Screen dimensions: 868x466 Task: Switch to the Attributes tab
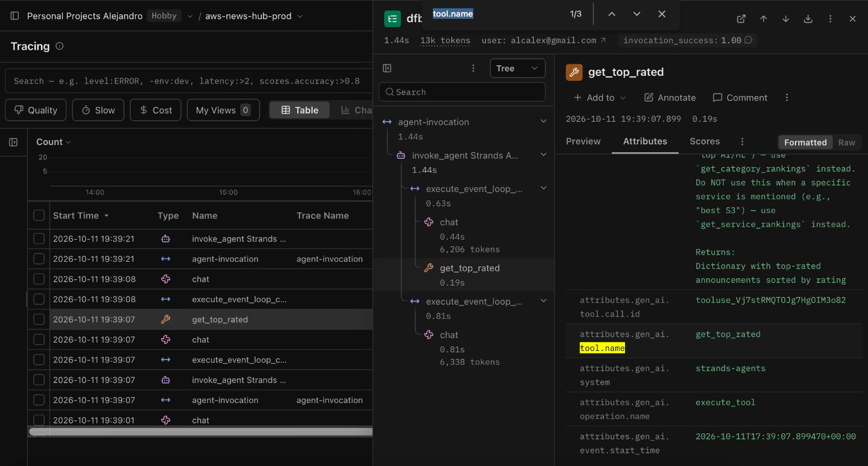point(645,141)
